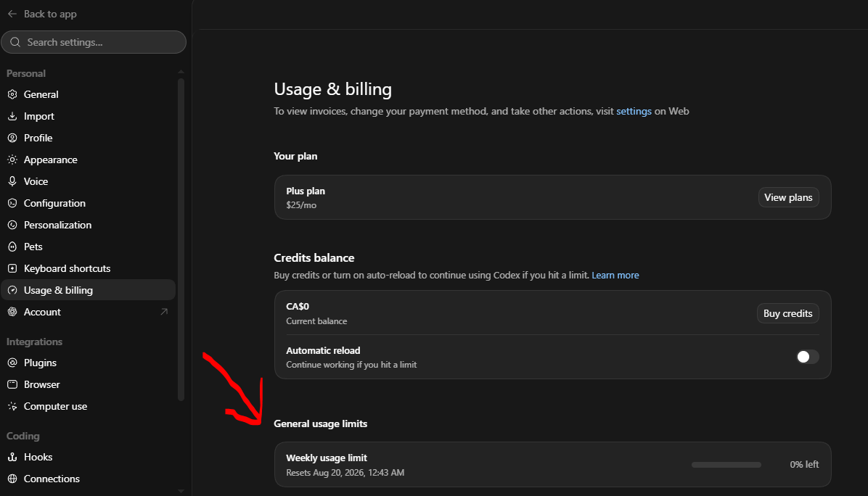Click the Usage & billing gauge icon
The height and width of the screenshot is (496, 868).
12,290
